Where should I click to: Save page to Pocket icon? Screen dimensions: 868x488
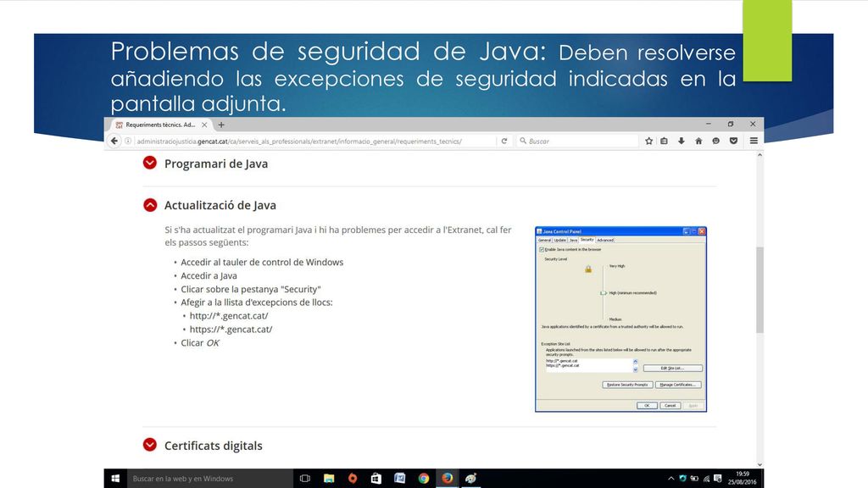pyautogui.click(x=733, y=141)
